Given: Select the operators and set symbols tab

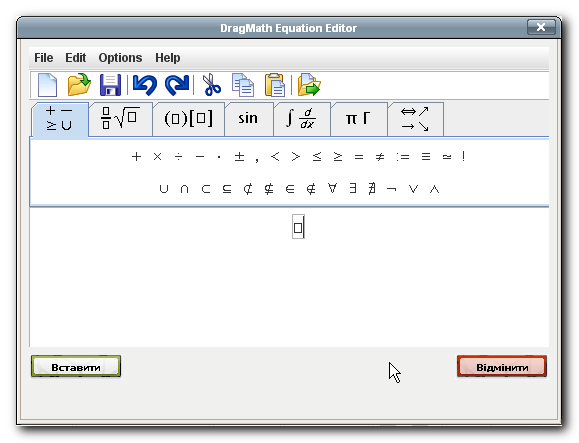Looking at the screenshot, I should pos(59,119).
